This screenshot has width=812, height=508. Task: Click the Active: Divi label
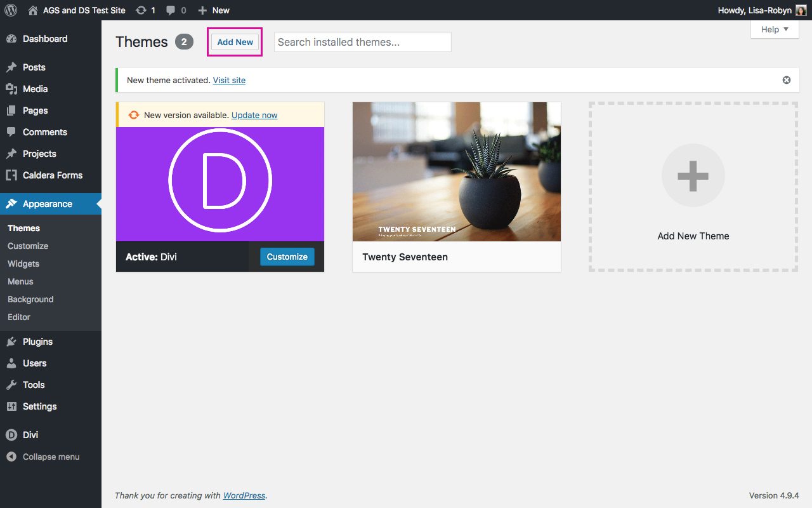[151, 257]
